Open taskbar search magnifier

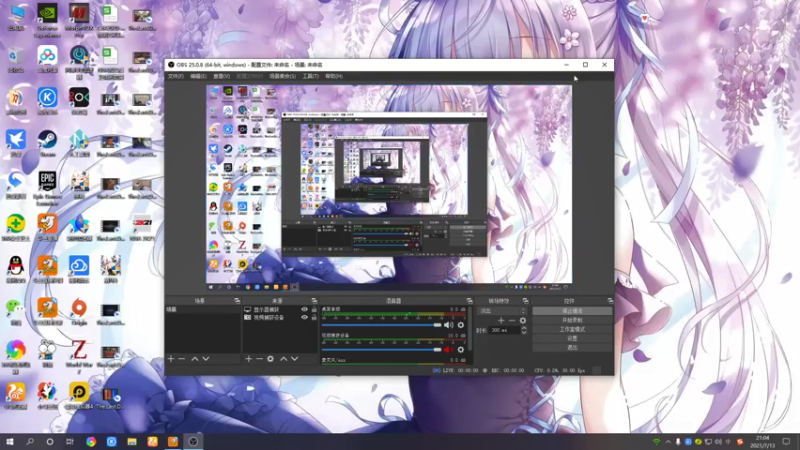[x=30, y=441]
